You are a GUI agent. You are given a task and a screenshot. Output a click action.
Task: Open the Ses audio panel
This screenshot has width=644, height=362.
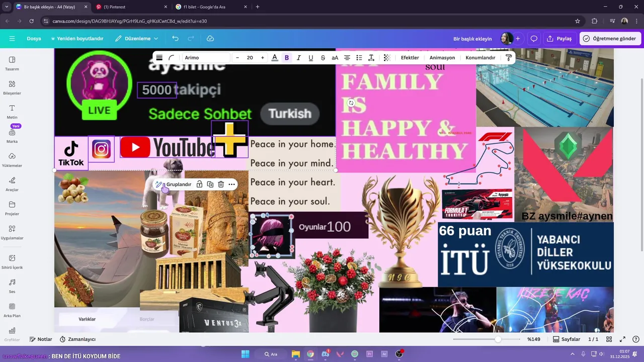12,286
